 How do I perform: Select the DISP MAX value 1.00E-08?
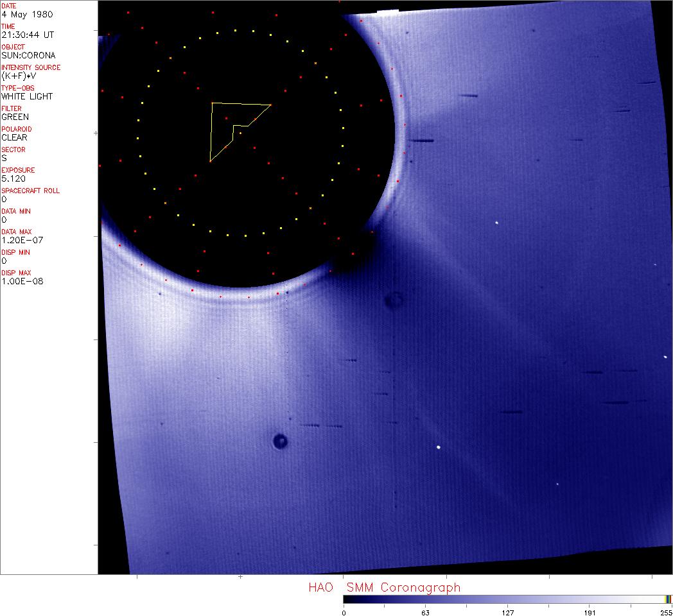tap(22, 281)
